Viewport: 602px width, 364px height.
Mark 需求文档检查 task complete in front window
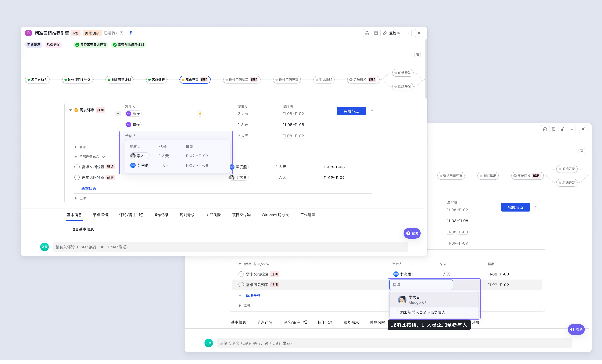coord(77,167)
